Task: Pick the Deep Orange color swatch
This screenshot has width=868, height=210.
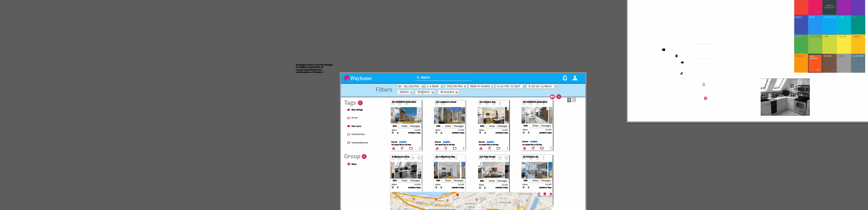Action: [815, 63]
